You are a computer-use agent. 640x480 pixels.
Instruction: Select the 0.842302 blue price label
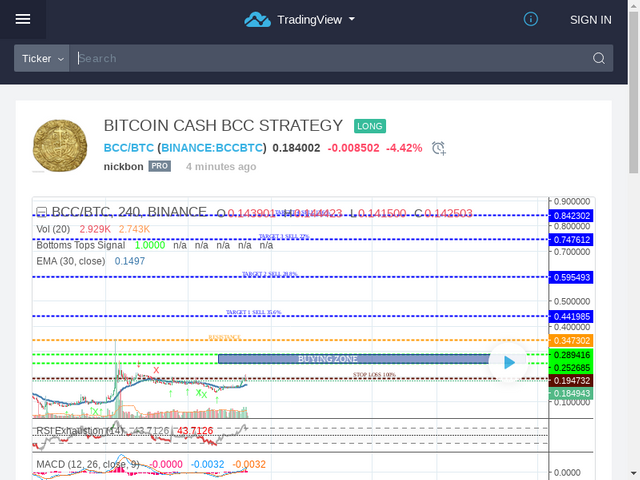pyautogui.click(x=571, y=216)
